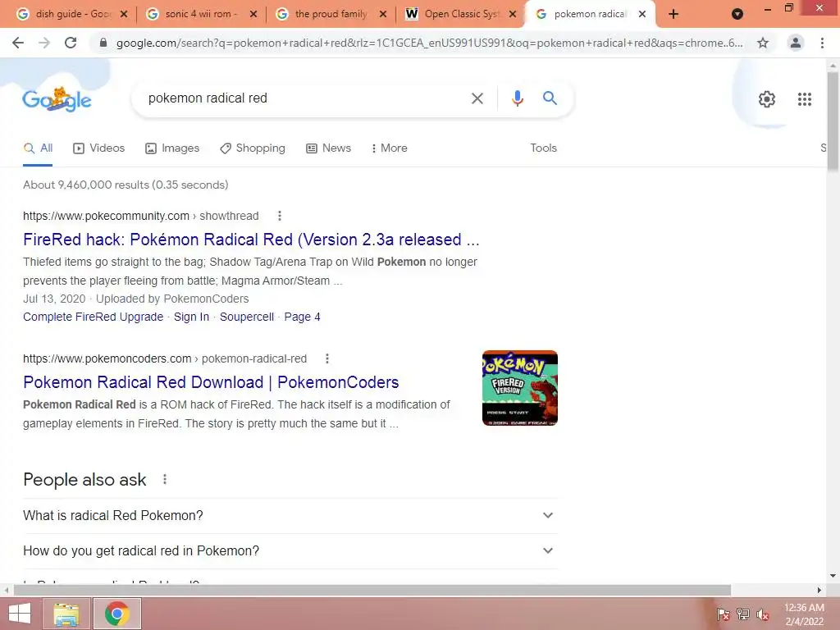Open the 'Sign In' sitelink
The height and width of the screenshot is (630, 840).
pos(191,317)
